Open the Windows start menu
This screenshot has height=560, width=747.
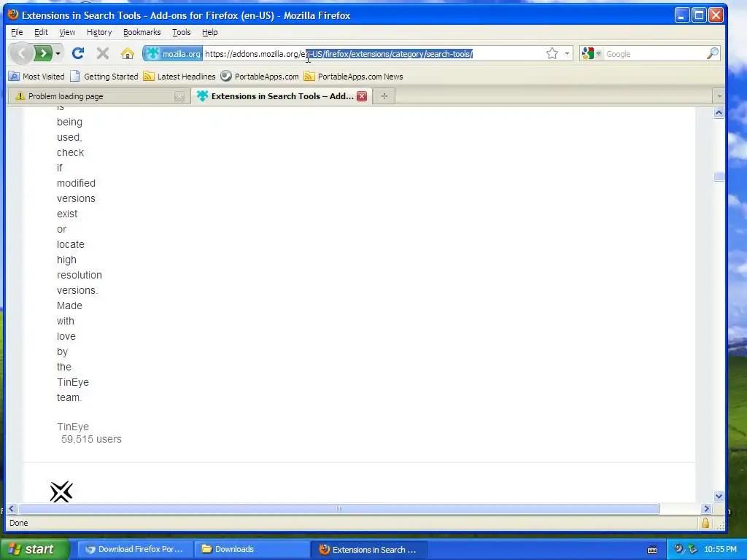pyautogui.click(x=35, y=549)
